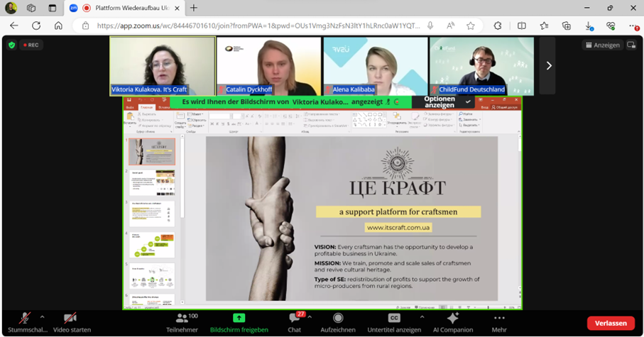Toggle Edge split screen view
Image resolution: width=644 pixels, height=337 pixels.
522,26
